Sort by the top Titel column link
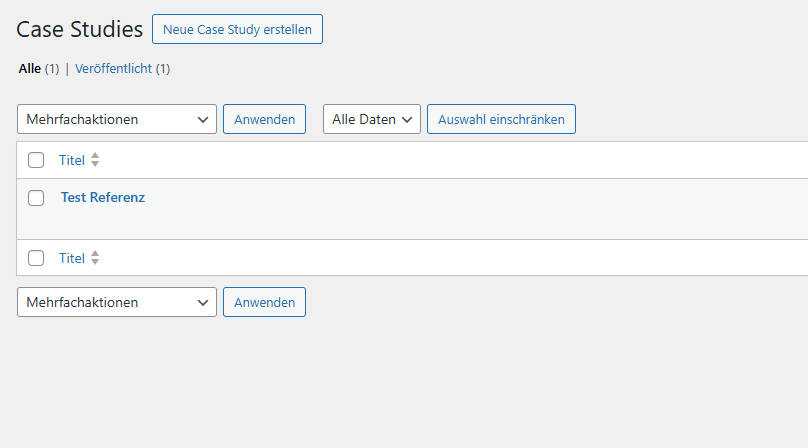 [72, 160]
